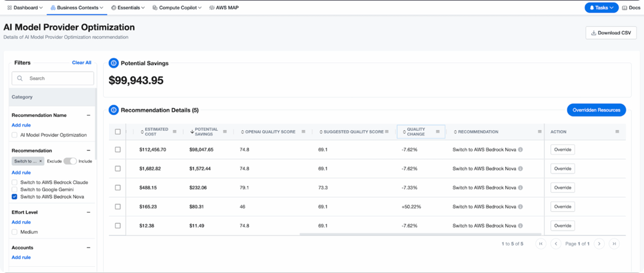Sort by OpenAI Quality Score

[267, 132]
